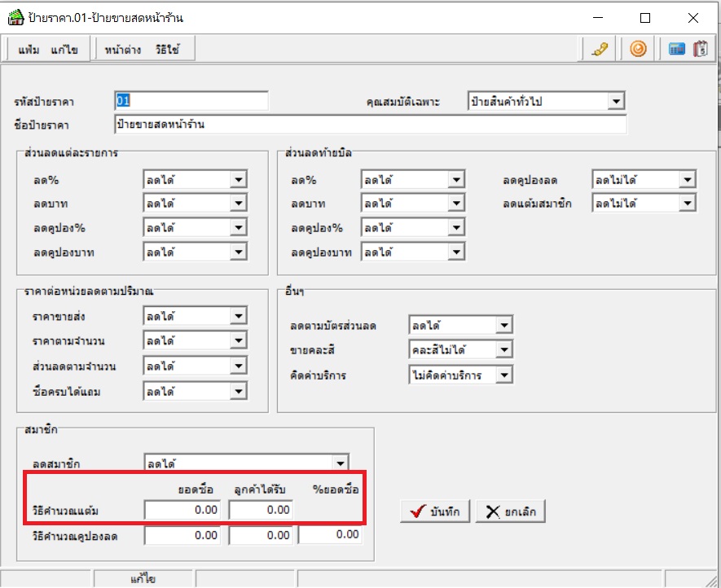Open the แก้ไข menu
The image size is (721, 588).
64,50
